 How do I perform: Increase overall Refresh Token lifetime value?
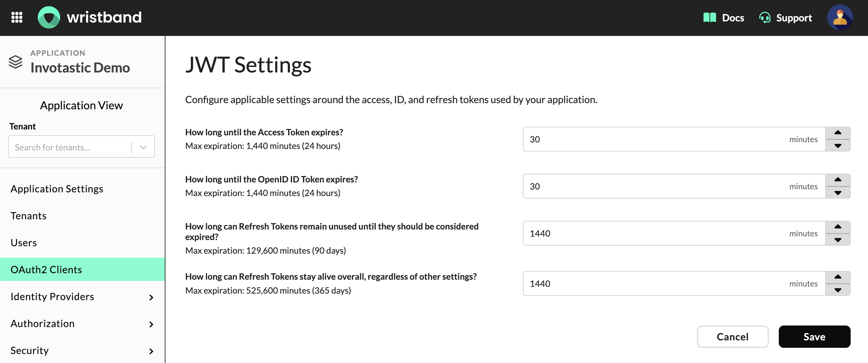[838, 277]
